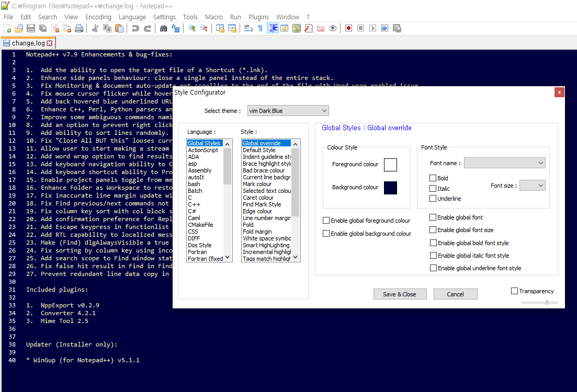Select the change.log document tab
The width and height of the screenshot is (577, 392).
click(28, 43)
